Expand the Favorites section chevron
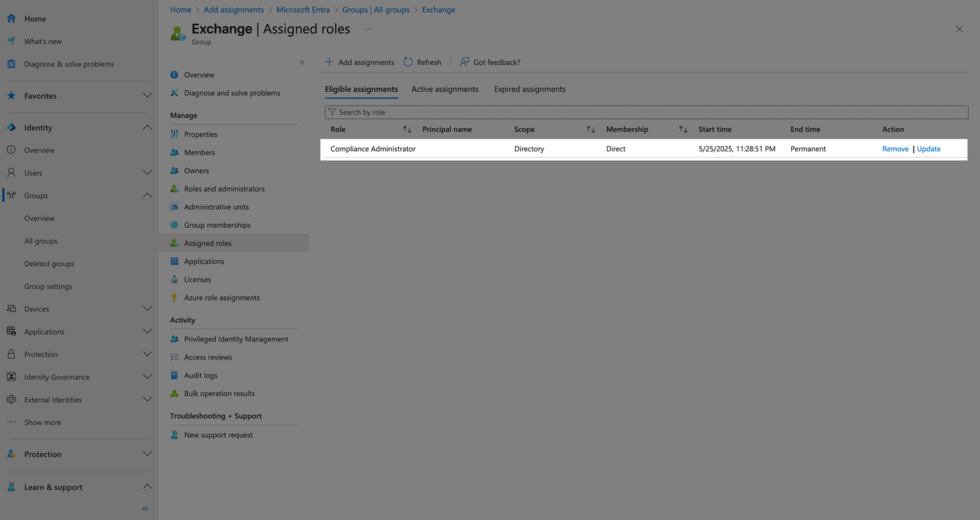Image resolution: width=980 pixels, height=520 pixels. [x=147, y=96]
